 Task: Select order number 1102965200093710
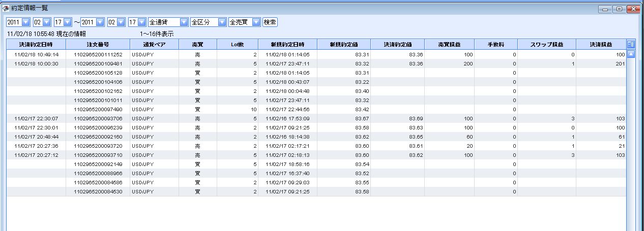[98, 155]
